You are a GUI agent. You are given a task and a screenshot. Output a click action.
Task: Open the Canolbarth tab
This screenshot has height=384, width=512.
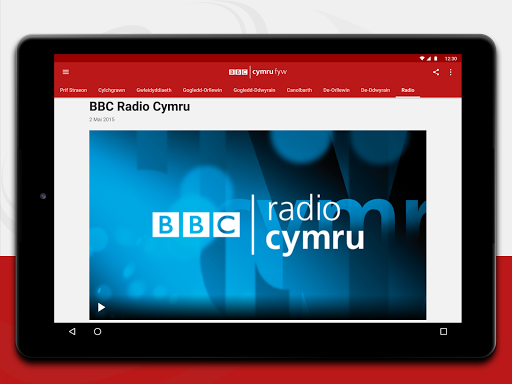tap(299, 90)
